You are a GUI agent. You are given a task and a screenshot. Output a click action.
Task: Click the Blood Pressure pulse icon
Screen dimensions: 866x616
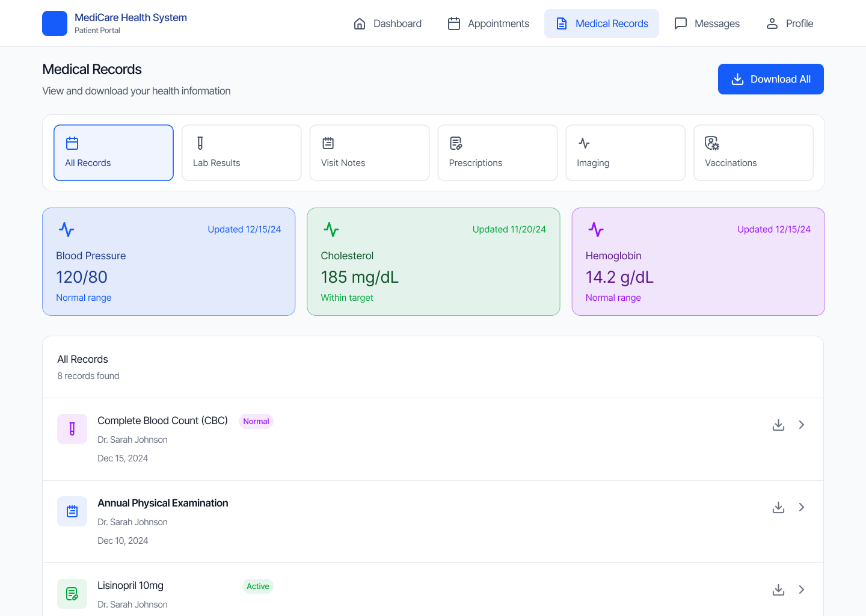pyautogui.click(x=66, y=230)
